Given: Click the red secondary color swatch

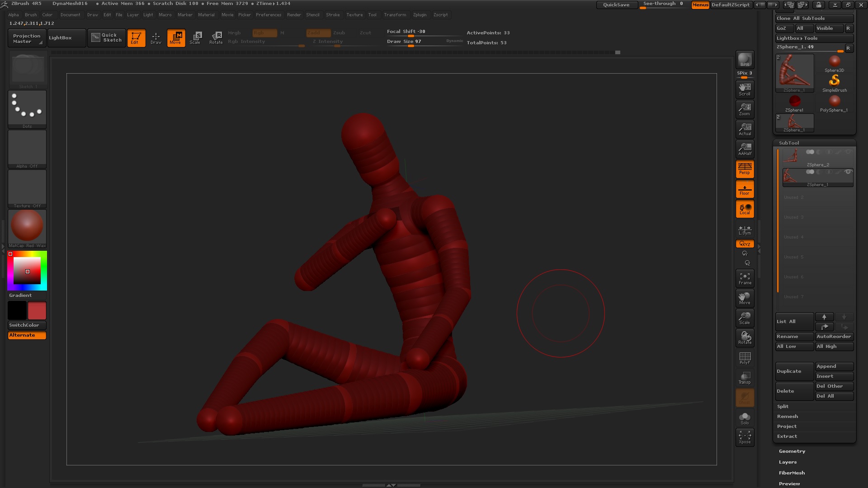Looking at the screenshot, I should (x=37, y=311).
